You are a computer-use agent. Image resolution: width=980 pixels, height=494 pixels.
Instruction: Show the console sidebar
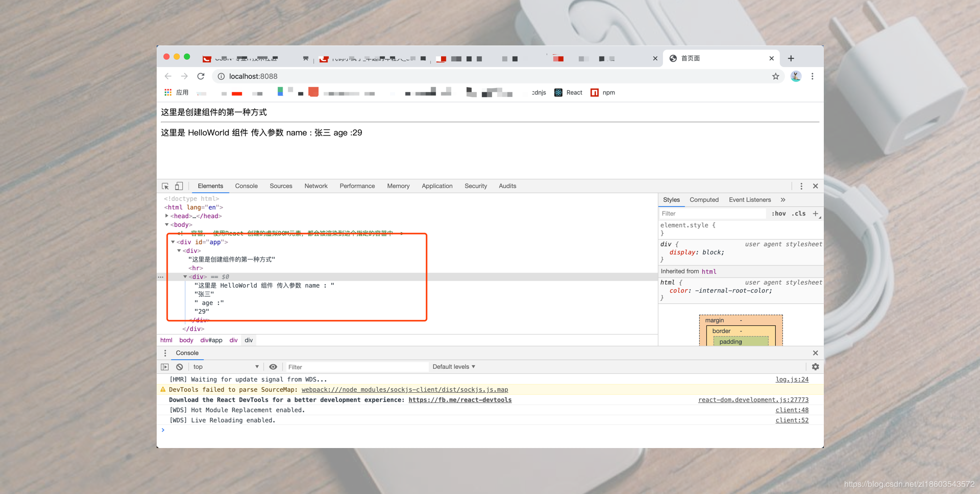[x=165, y=367]
